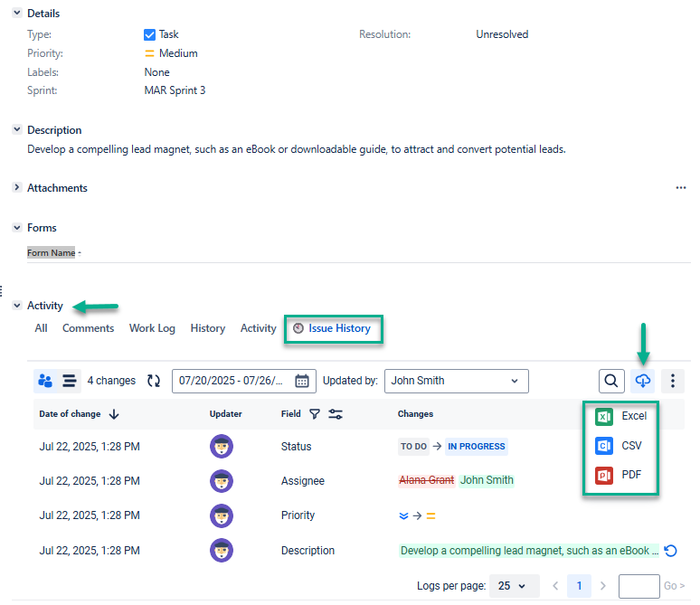Click the CSV file icon

point(603,446)
